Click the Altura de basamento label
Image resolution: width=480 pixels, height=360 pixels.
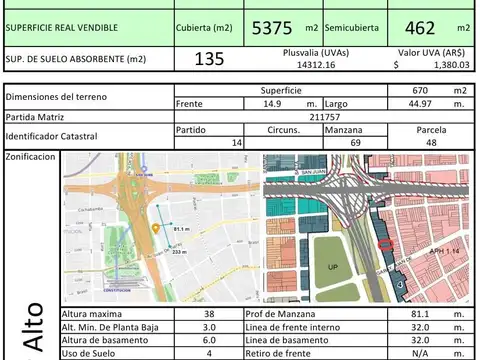[x=105, y=340]
